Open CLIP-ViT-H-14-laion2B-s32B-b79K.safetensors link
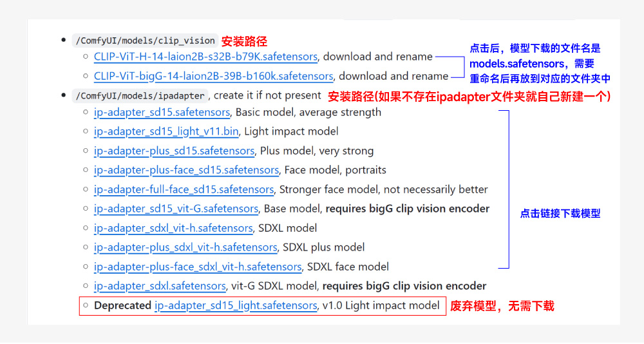 205,57
